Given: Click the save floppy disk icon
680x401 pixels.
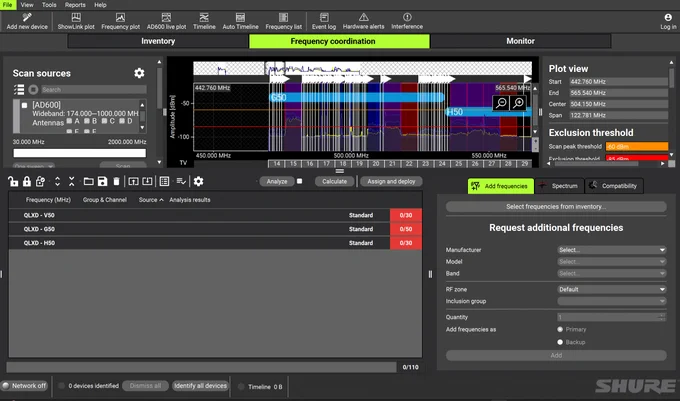Looking at the screenshot, I should pos(102,181).
